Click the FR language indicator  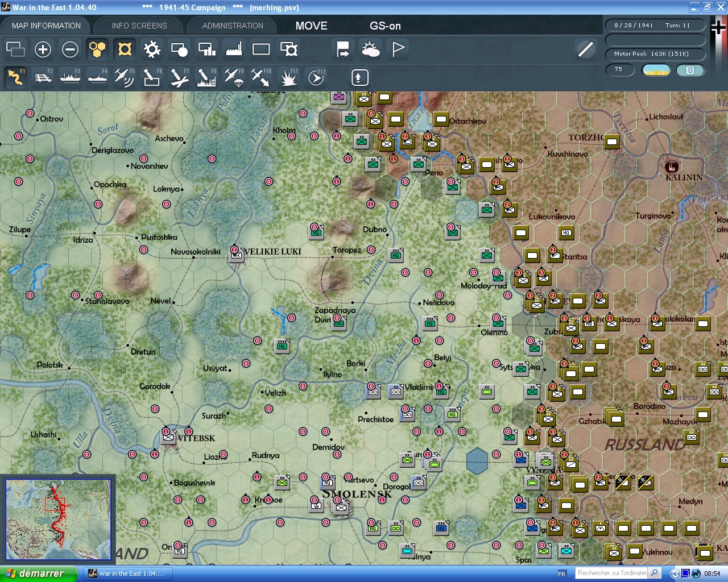[562, 573]
